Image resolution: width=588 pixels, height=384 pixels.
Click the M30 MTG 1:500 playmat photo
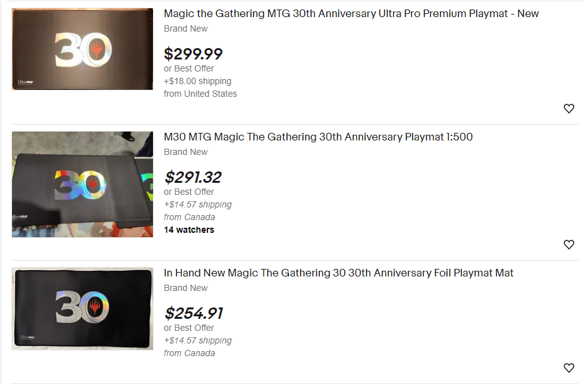pos(82,184)
